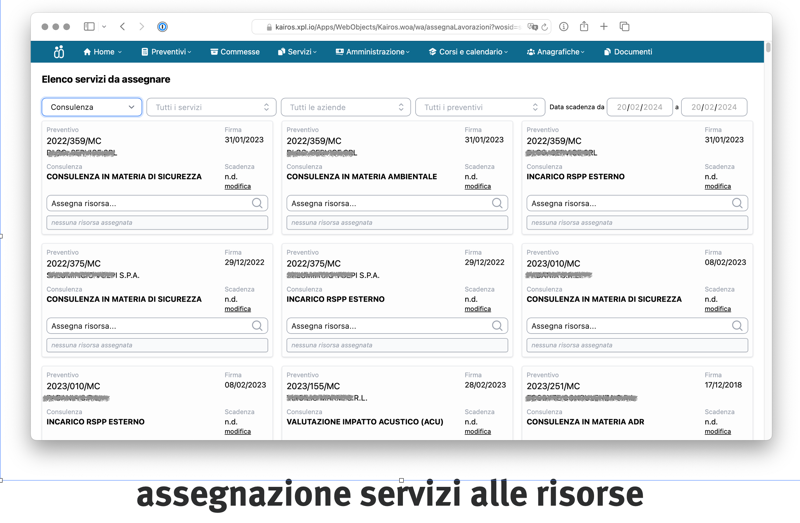Go back with the browser back arrow

click(x=122, y=27)
